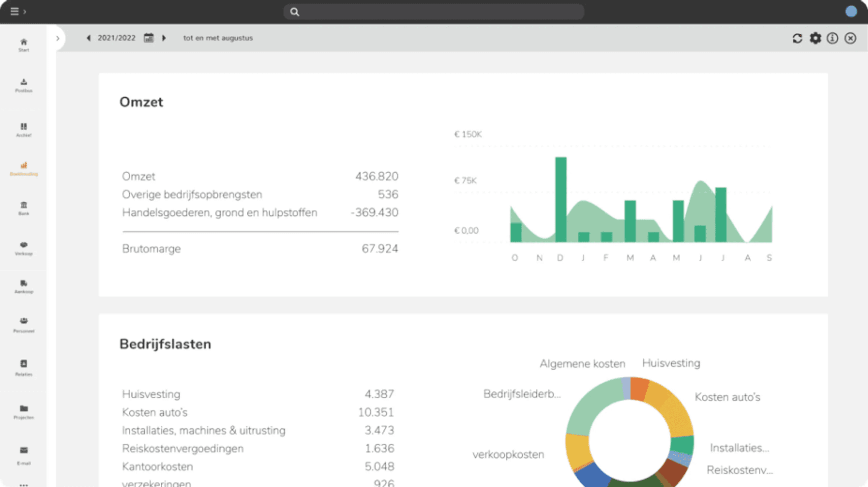This screenshot has width=868, height=487.
Task: Go to next fiscal year arrow
Action: (164, 38)
